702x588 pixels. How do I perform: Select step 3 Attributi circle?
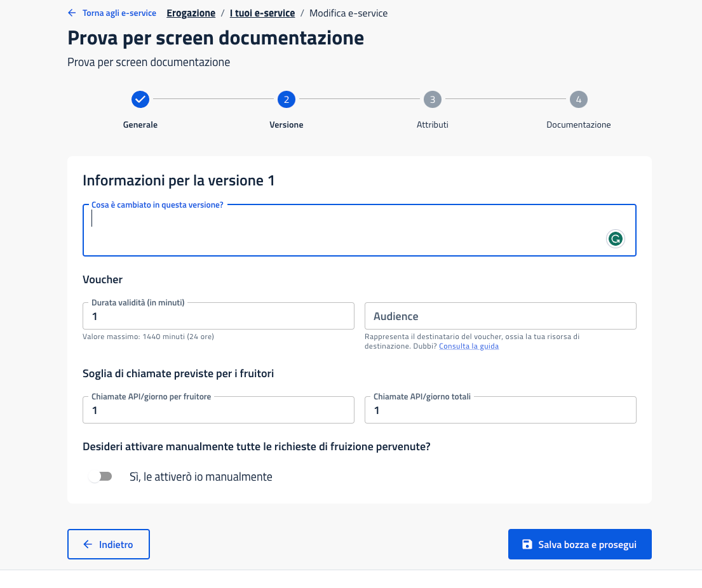click(x=433, y=99)
